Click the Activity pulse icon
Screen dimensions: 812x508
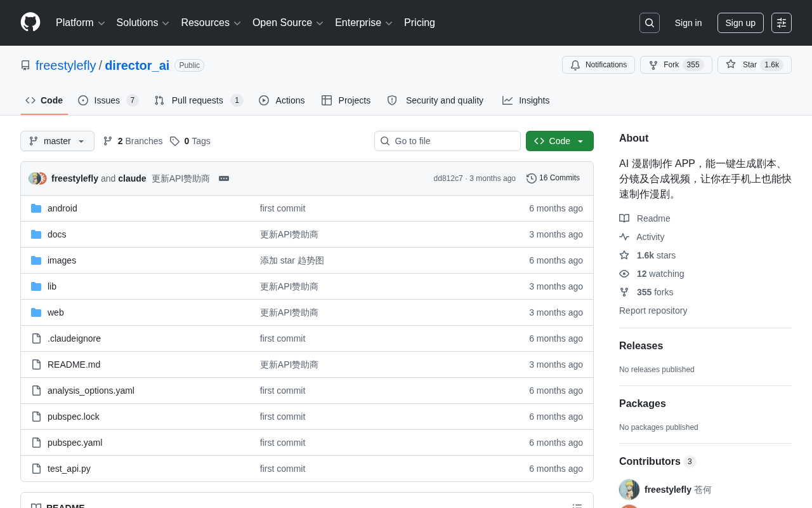click(624, 237)
